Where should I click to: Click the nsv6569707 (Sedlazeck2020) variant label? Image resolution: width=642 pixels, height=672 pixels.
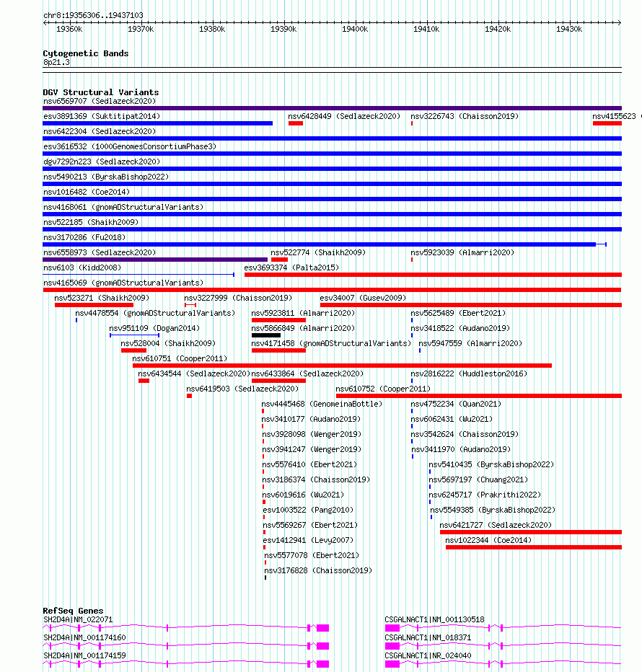click(100, 101)
